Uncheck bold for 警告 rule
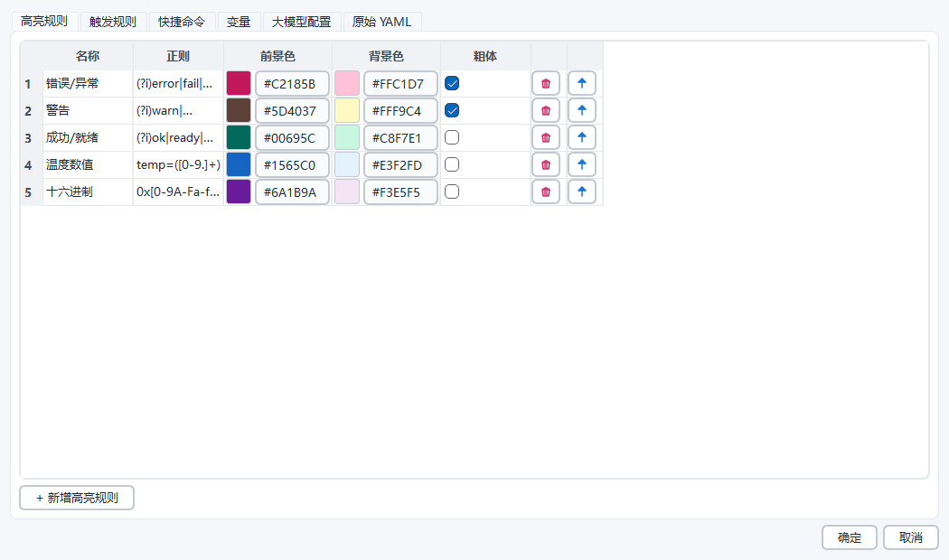949x560 pixels. coord(452,111)
